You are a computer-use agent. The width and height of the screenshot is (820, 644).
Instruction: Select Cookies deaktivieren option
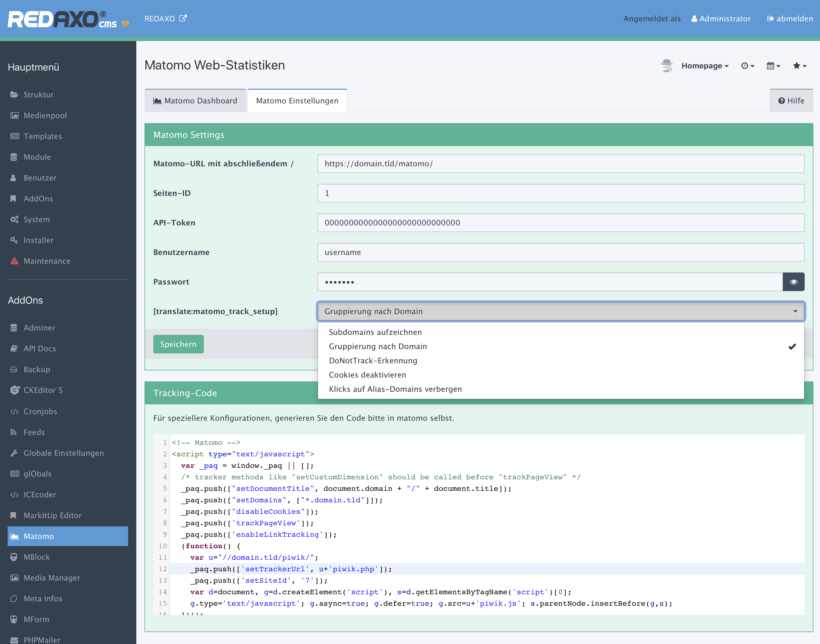pyautogui.click(x=367, y=375)
